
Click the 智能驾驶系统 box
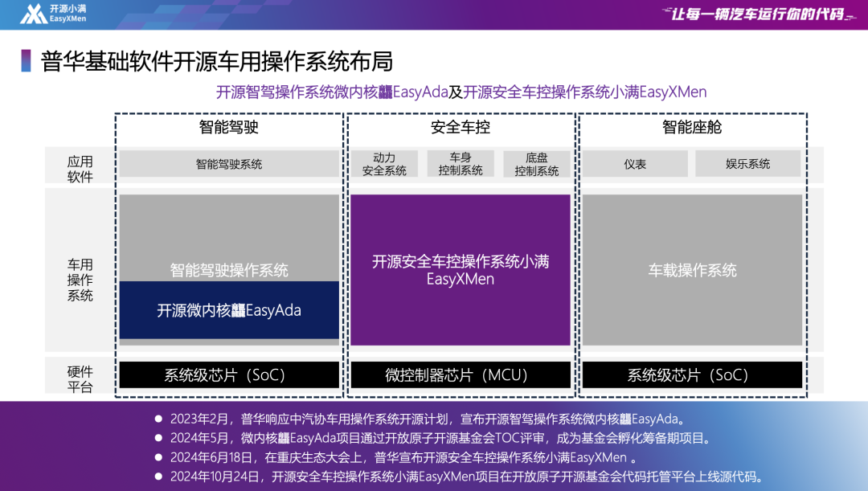point(229,164)
